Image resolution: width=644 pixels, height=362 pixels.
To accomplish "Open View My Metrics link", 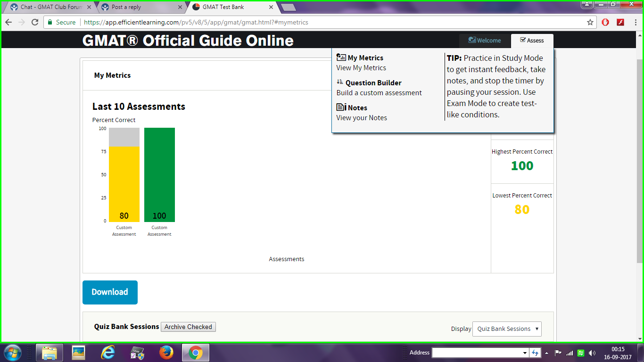I will point(361,68).
